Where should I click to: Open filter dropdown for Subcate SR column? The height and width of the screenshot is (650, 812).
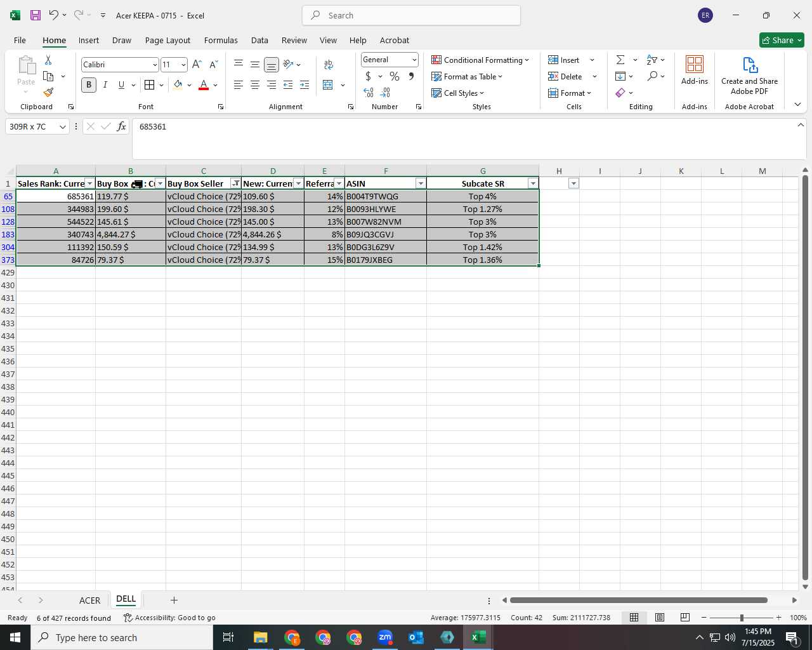tap(532, 183)
